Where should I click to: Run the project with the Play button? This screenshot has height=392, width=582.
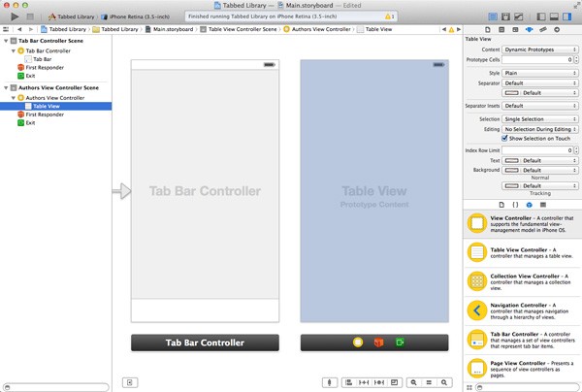[x=15, y=16]
